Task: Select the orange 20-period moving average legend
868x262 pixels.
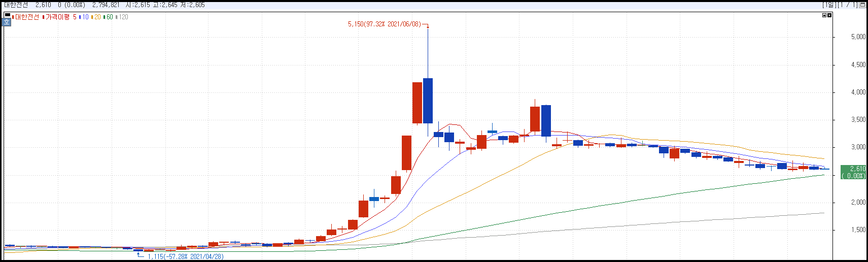Action: pos(97,17)
